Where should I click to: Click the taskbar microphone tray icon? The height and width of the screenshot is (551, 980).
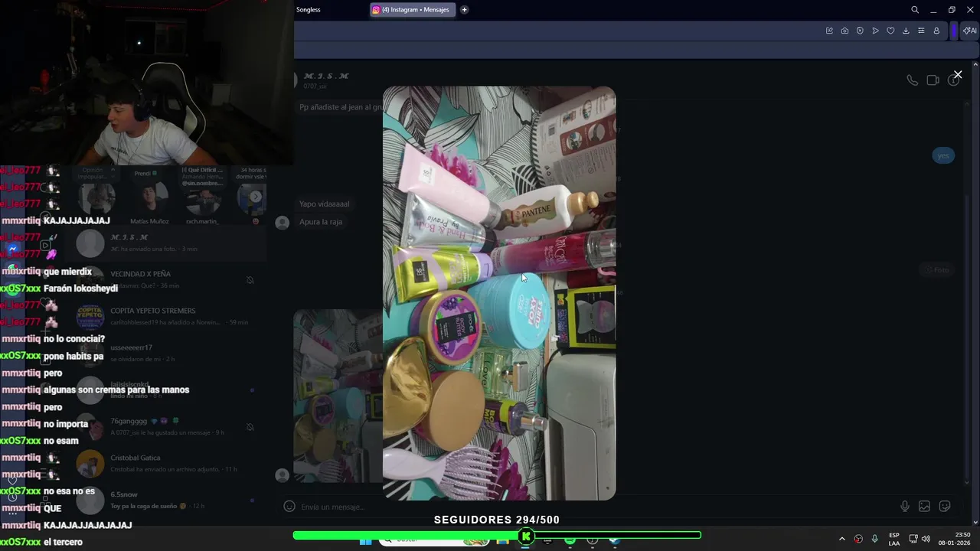pyautogui.click(x=874, y=539)
